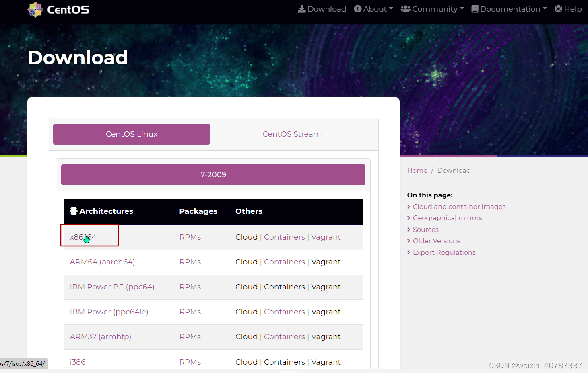Click the 7-2009 version button
Viewport: 588px width, 373px height.
click(213, 175)
